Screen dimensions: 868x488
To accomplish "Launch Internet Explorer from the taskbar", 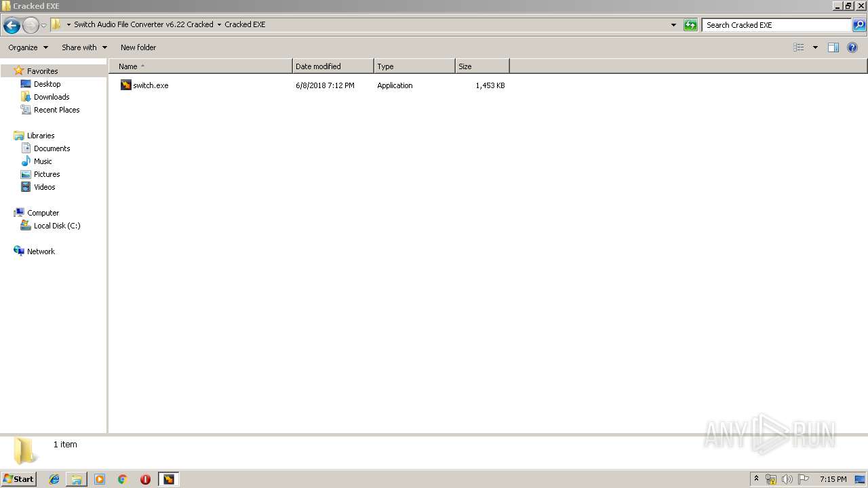I will coord(54,479).
